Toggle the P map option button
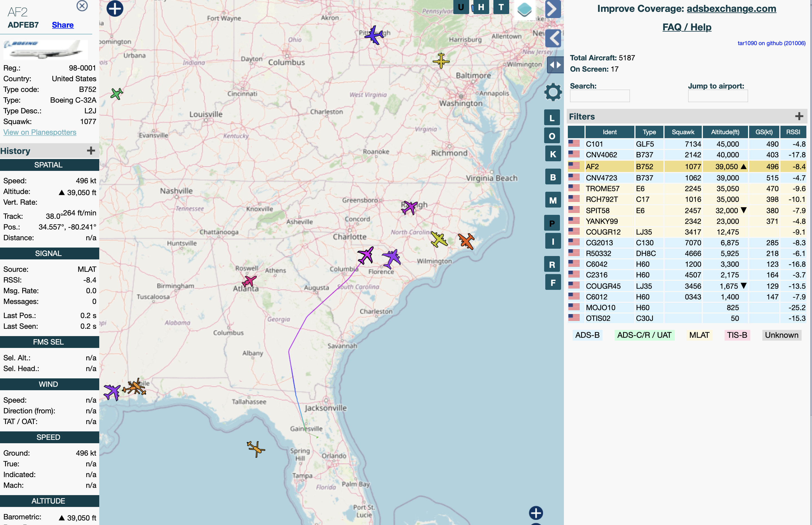 coord(552,223)
